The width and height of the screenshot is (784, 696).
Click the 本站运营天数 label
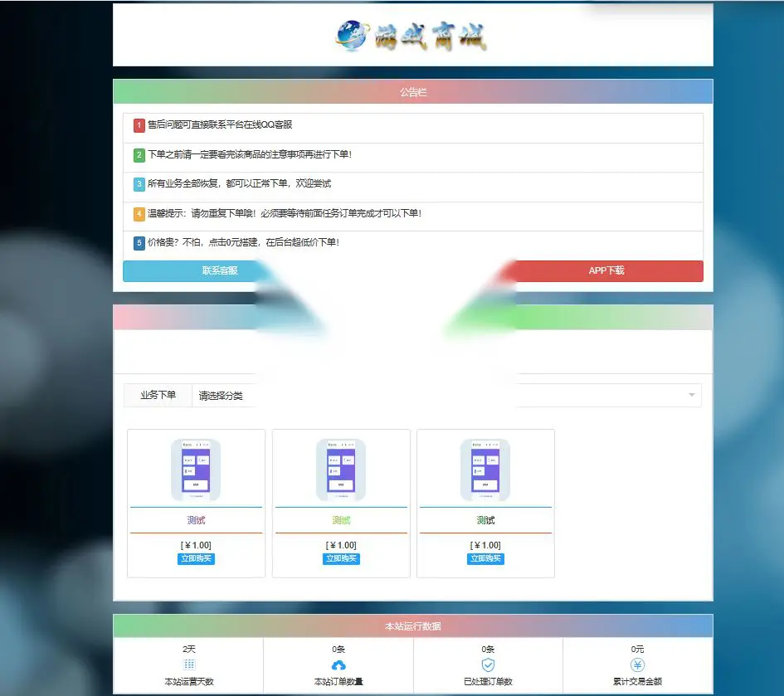point(189,682)
